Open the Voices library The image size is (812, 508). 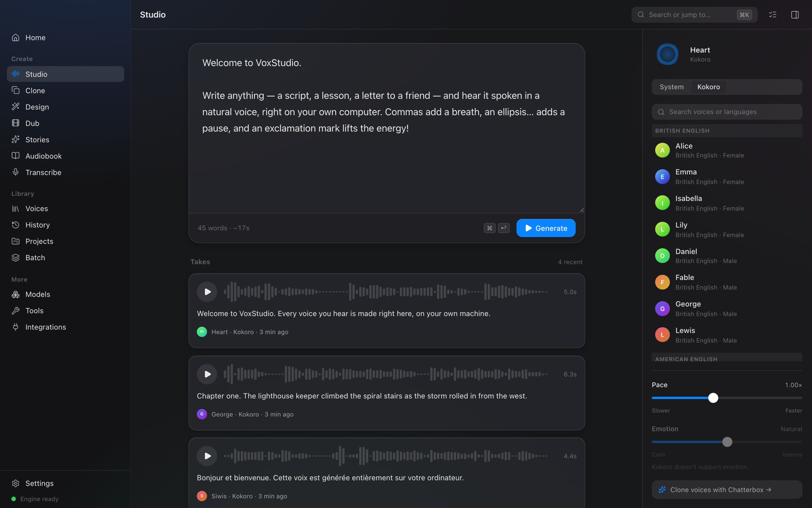pos(65,209)
